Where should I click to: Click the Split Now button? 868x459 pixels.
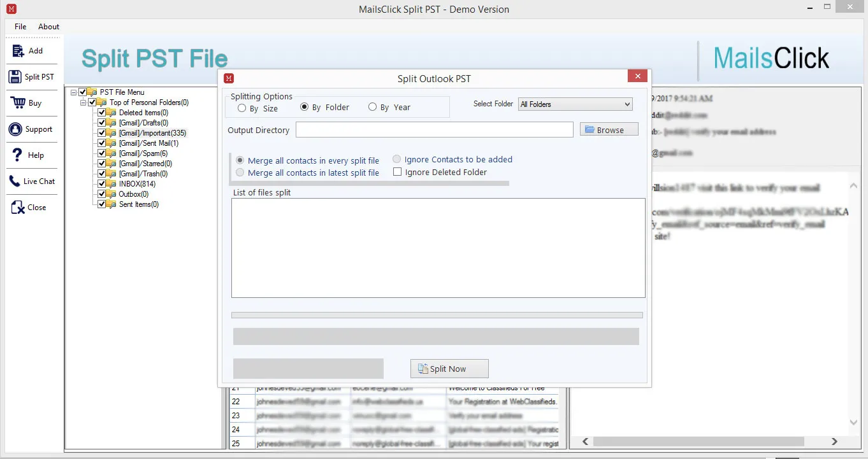coord(449,369)
